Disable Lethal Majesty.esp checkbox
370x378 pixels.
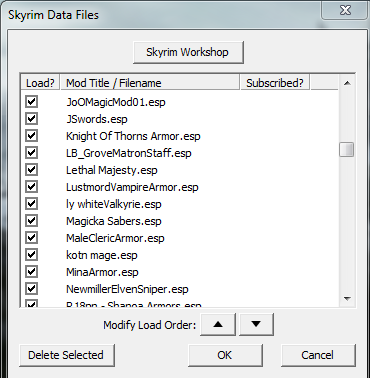[x=31, y=170]
